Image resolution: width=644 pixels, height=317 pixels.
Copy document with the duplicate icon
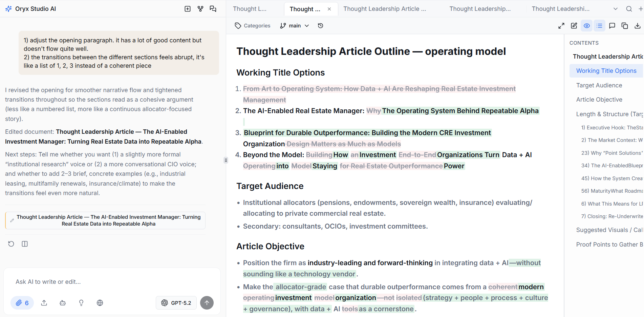point(625,26)
